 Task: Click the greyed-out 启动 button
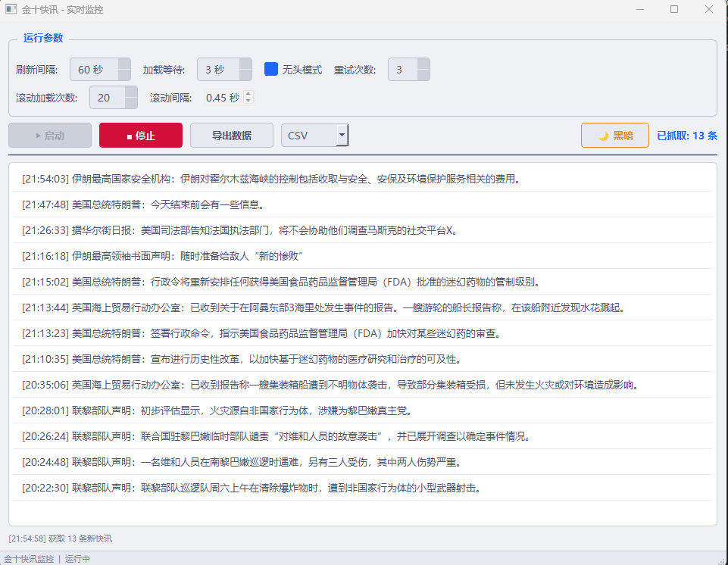pos(50,136)
